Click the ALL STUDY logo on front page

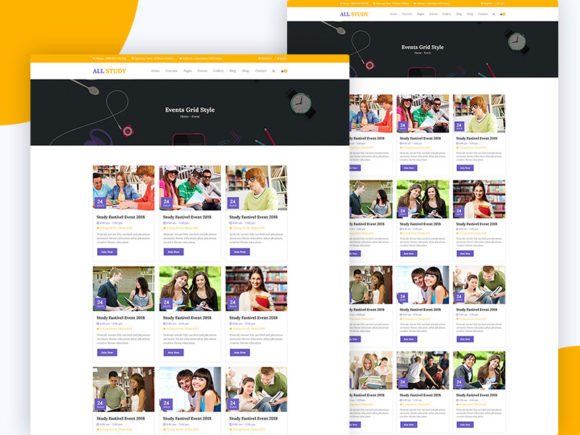(109, 71)
